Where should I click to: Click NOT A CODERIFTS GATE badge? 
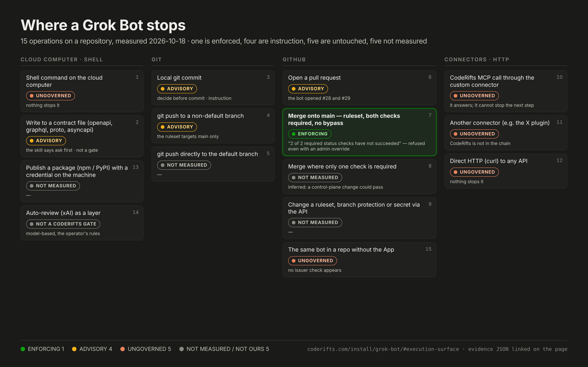click(63, 224)
